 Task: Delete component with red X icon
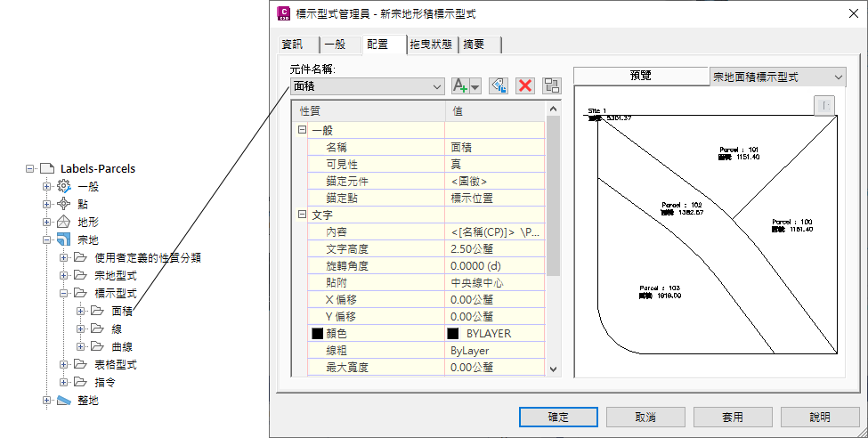click(x=525, y=85)
